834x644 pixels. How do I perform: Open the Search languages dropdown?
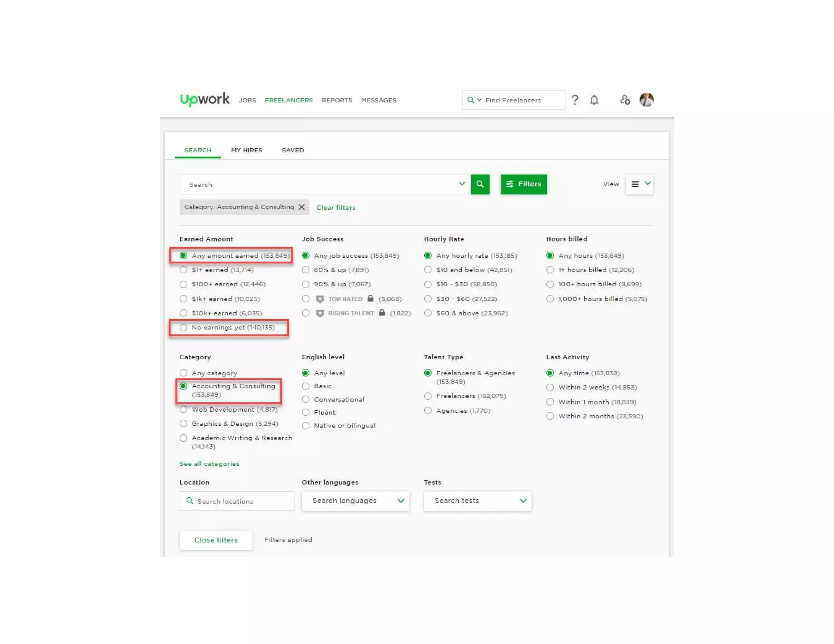pos(355,501)
